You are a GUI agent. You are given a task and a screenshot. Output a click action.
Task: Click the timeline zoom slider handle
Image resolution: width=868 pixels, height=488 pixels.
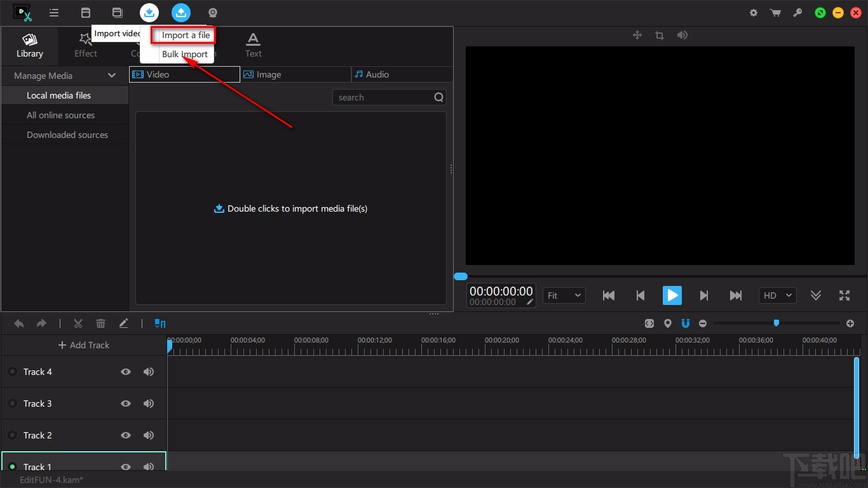pyautogui.click(x=776, y=323)
